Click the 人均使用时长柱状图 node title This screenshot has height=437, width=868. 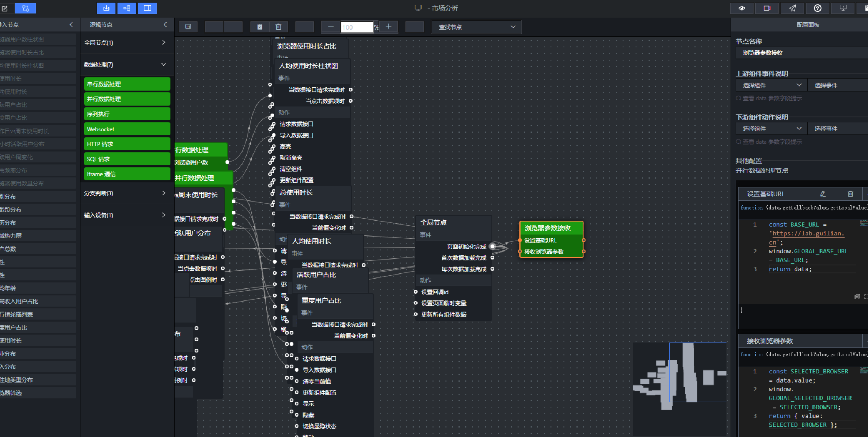[x=308, y=66]
